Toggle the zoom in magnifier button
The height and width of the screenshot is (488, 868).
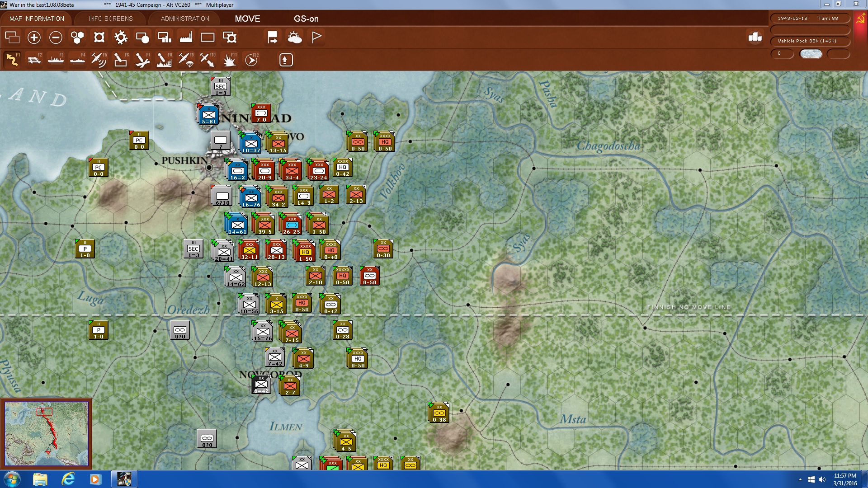coord(34,38)
